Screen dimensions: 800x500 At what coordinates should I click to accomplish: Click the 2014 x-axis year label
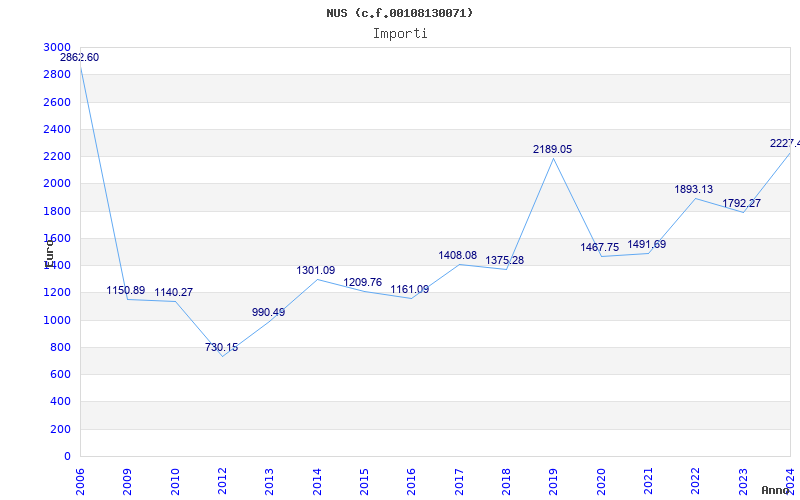pyautogui.click(x=317, y=482)
